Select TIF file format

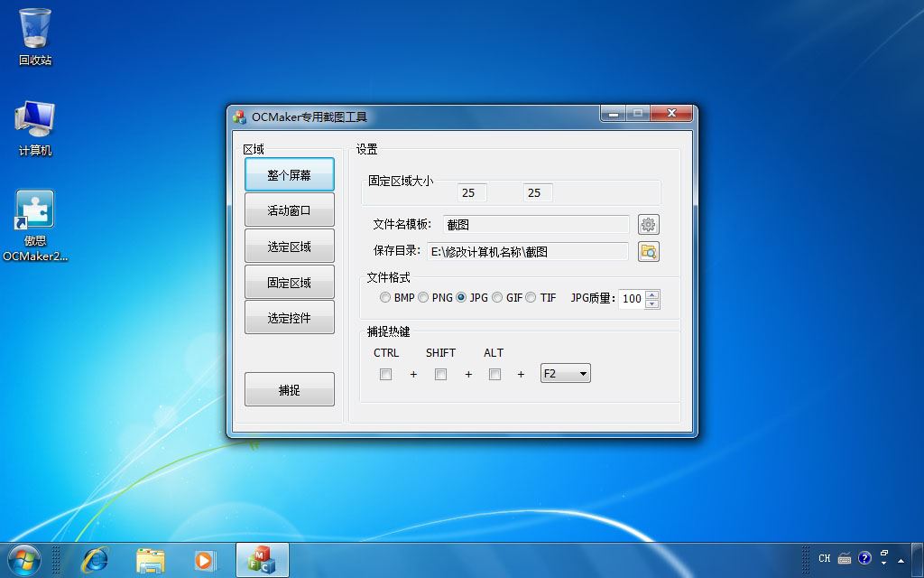pos(531,298)
